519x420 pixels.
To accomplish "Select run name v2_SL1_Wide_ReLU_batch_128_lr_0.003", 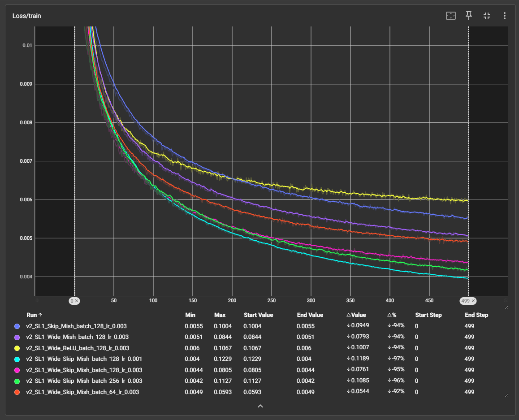I will (78, 348).
